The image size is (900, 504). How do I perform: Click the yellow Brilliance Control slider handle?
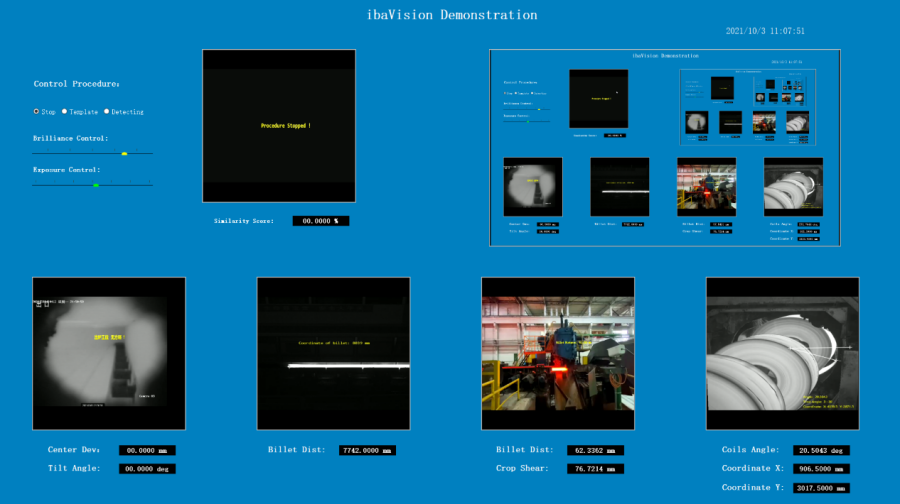click(124, 154)
